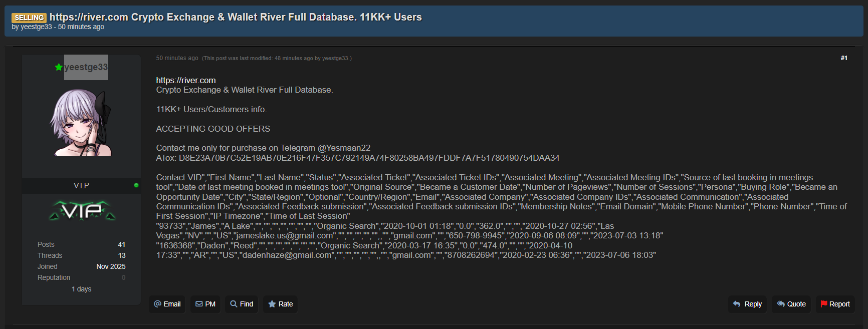Click the #1 post number link
The height and width of the screenshot is (329, 868).
(844, 58)
